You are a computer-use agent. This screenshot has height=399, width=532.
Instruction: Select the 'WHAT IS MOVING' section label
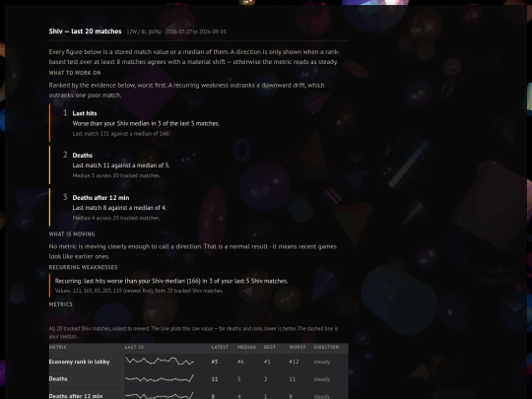coord(72,234)
